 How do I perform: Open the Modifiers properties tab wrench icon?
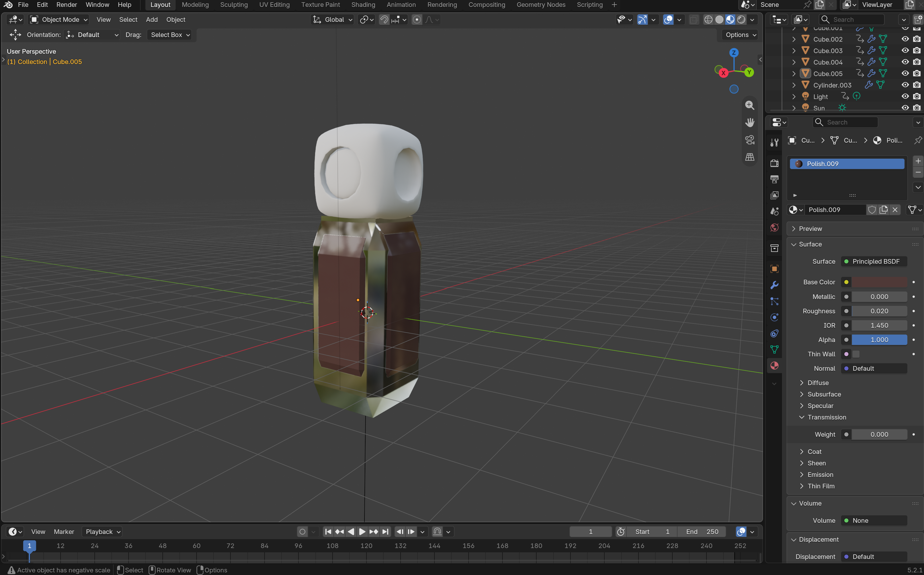774,285
